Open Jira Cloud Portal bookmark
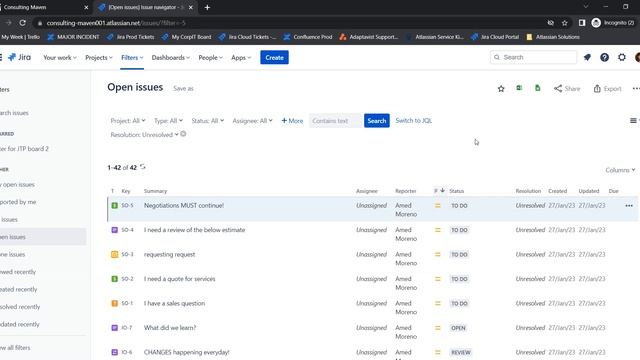640x360 pixels. [495, 37]
